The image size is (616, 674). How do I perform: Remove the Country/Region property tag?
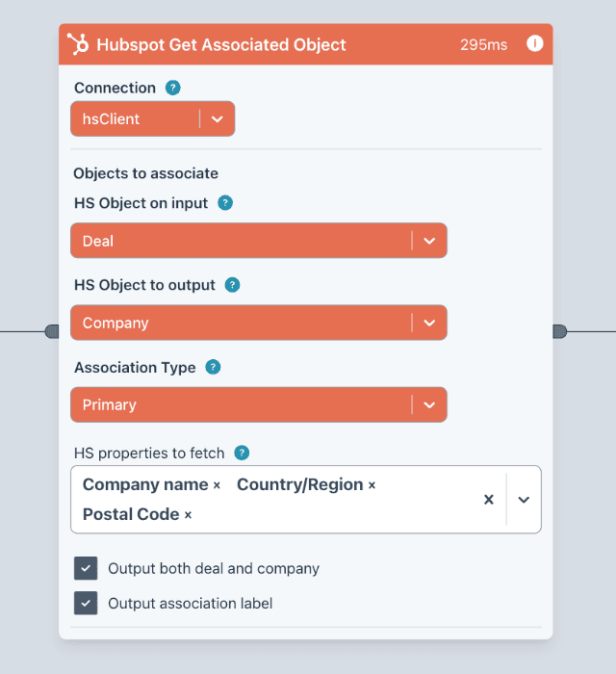click(x=372, y=485)
